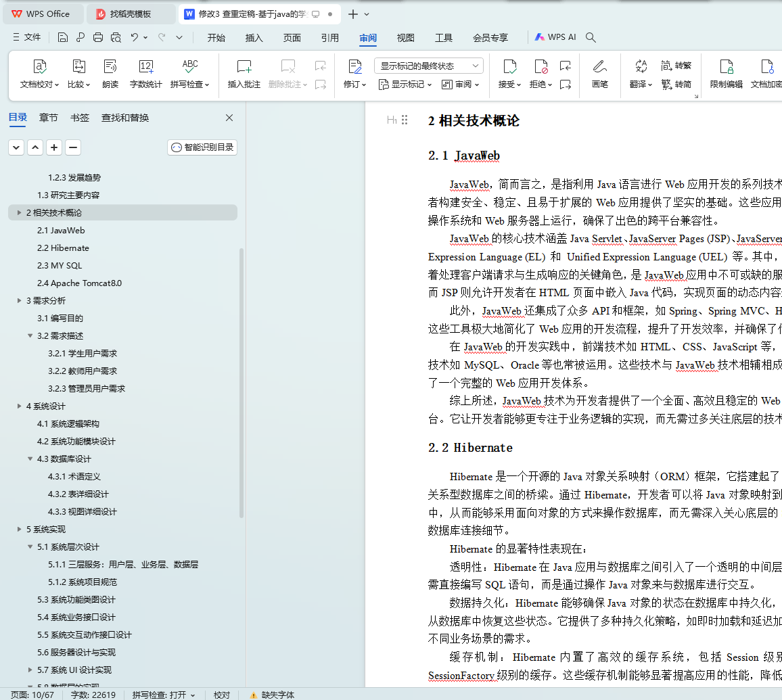782x700 pixels.
Task: Switch to the 开始 ribbon tab
Action: click(216, 38)
